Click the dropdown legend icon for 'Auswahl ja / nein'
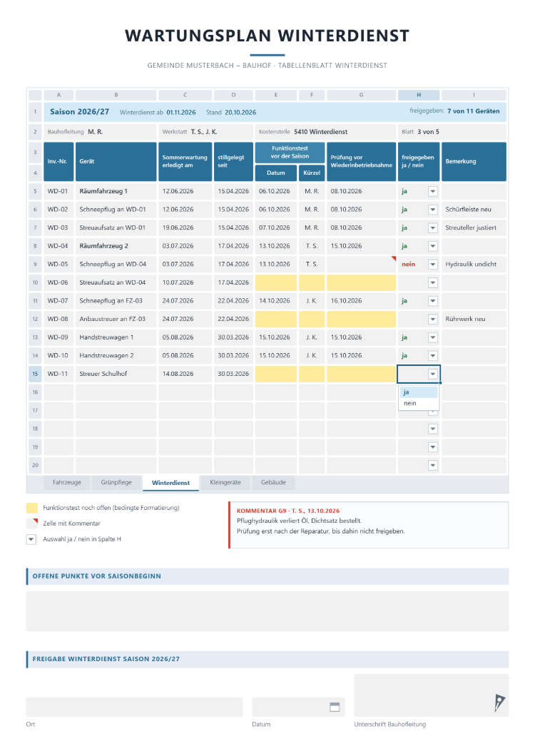Screen dimensions: 535x756 [31, 539]
